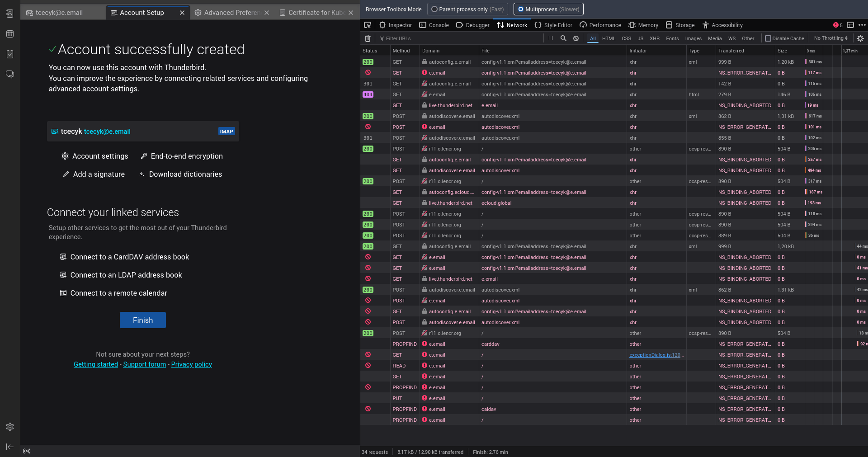868x457 pixels.
Task: Close the Certificate tab
Action: pos(351,13)
